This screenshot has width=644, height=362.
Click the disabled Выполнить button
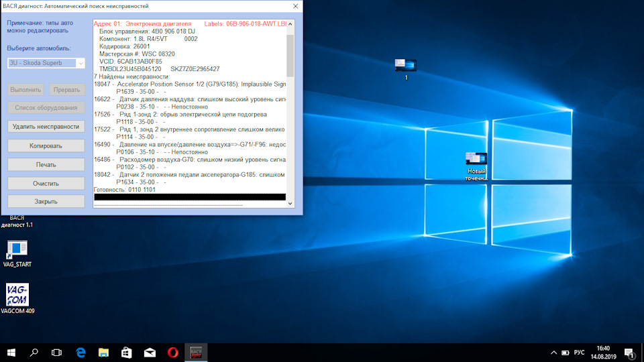coord(26,89)
